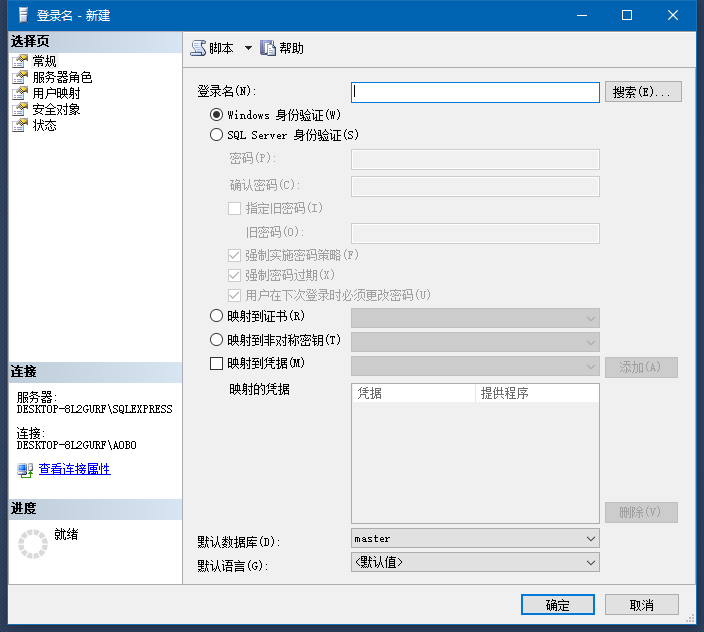Click the 提供程序 column header
Screen dimensions: 704x632
(537, 393)
